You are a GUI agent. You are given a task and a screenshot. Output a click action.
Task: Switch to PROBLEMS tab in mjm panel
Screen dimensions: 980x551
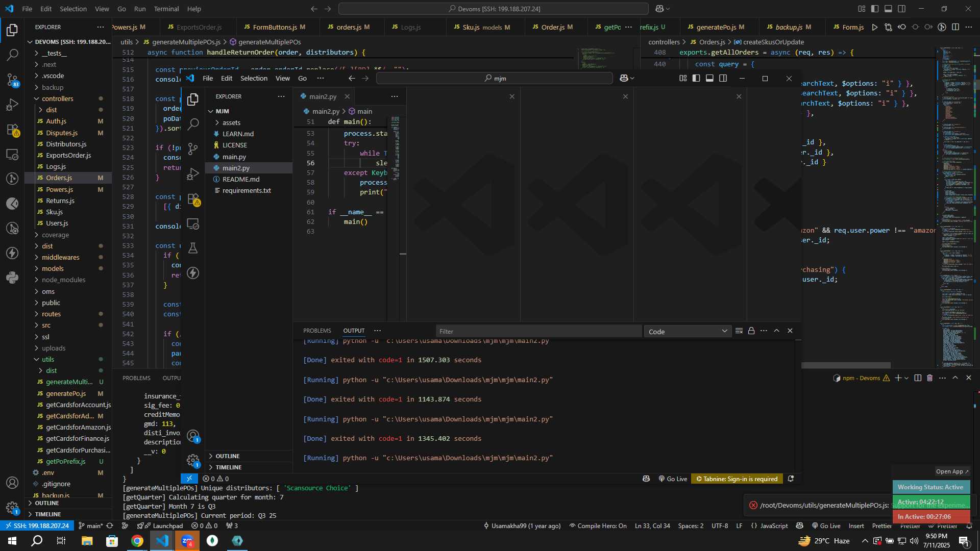click(317, 331)
